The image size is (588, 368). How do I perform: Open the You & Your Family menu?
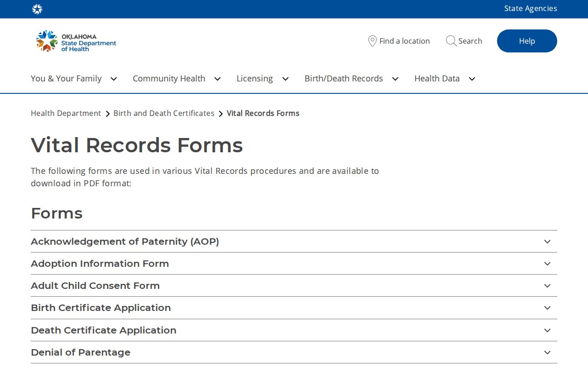[x=66, y=79]
